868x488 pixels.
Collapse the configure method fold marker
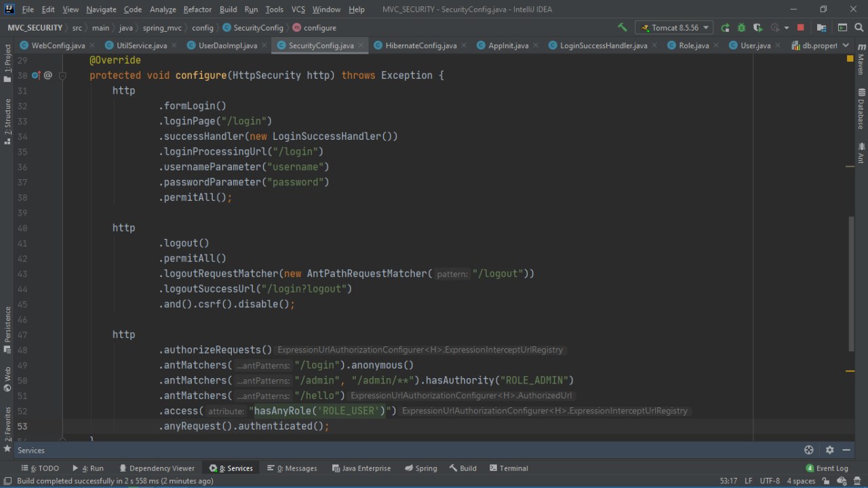tap(62, 75)
